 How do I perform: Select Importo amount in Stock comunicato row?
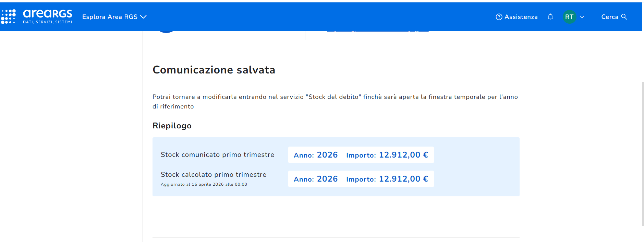coord(387,155)
